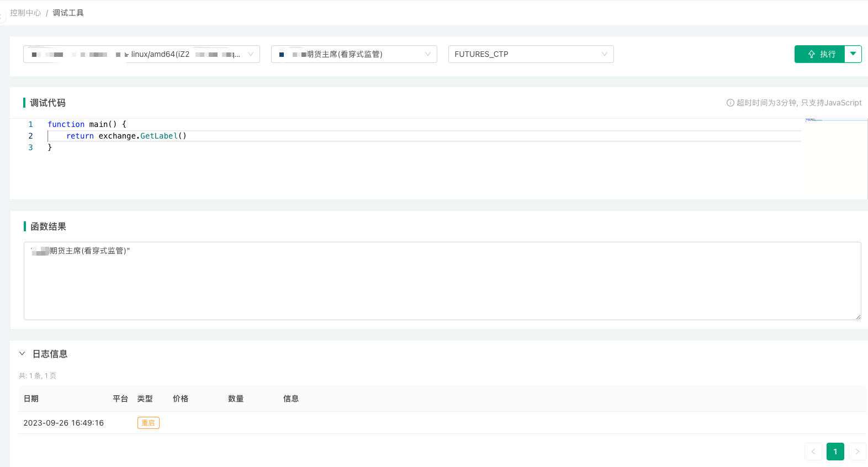The width and height of the screenshot is (868, 467).
Task: Open the 期货主席(看穿式监管) exchange dropdown
Action: coord(354,54)
